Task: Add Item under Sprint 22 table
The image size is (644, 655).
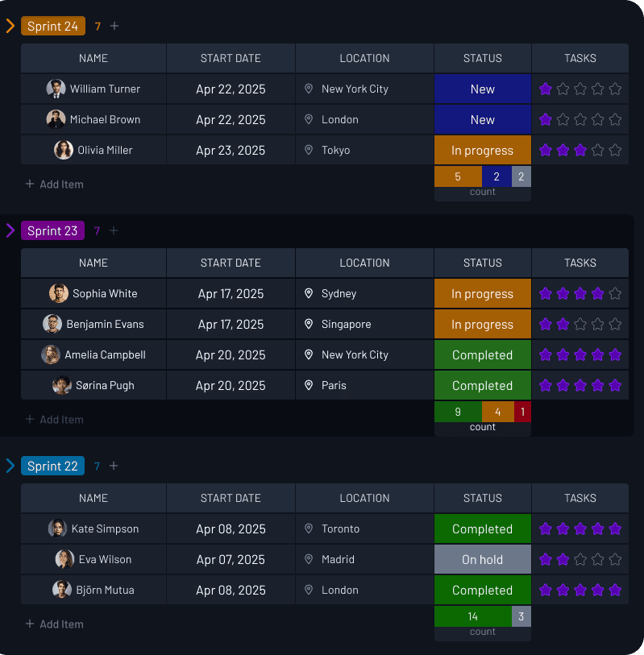Action: click(x=55, y=624)
